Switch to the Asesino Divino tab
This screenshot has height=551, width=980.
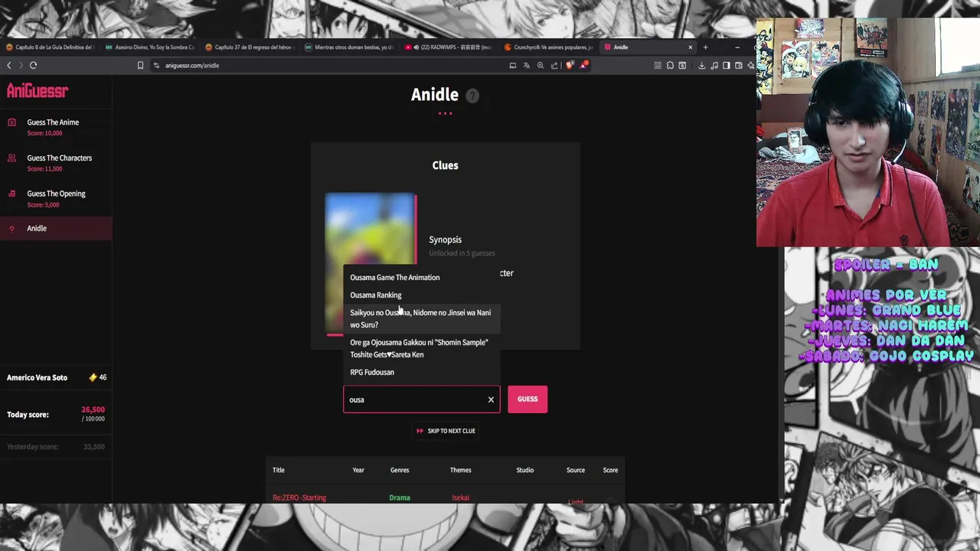[x=149, y=47]
